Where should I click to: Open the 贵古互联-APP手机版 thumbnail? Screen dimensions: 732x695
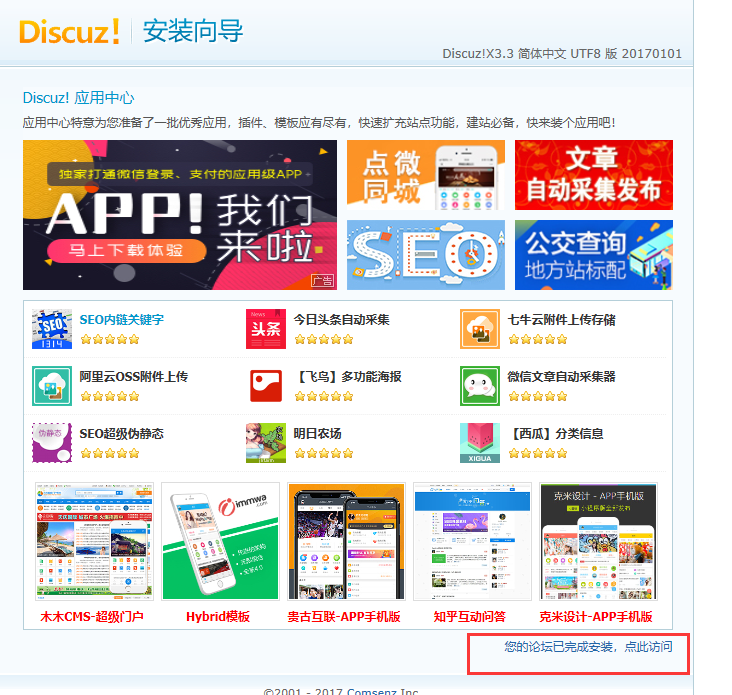tap(346, 541)
